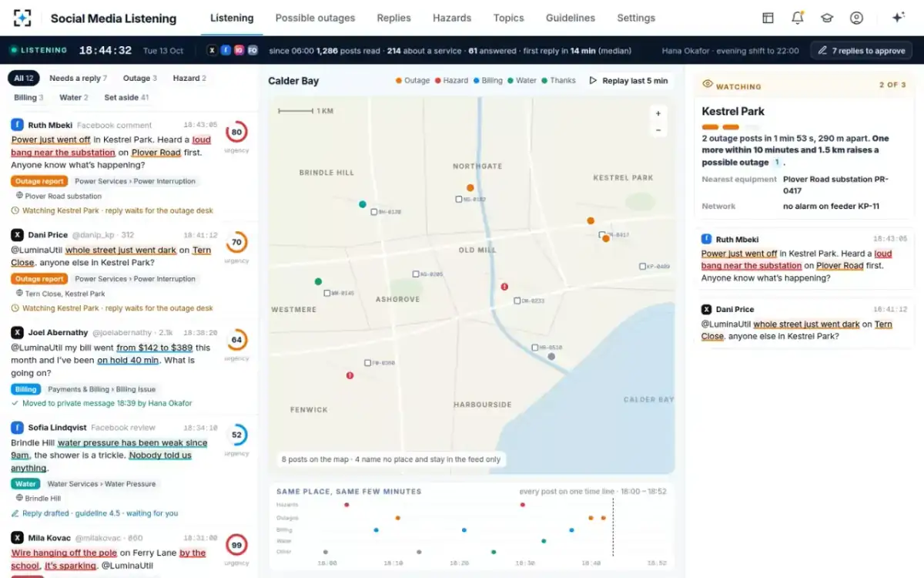Click Replay last 5 min
Viewport: 924px width, 578px height.
coord(628,80)
